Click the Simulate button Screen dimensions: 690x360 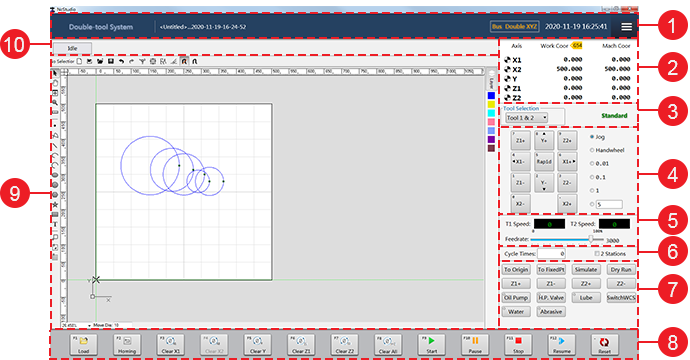(x=586, y=269)
